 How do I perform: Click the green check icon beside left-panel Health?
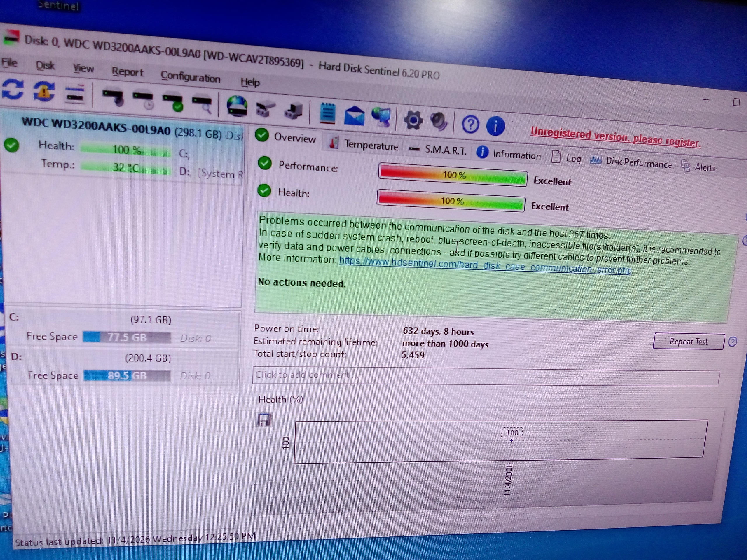(12, 145)
